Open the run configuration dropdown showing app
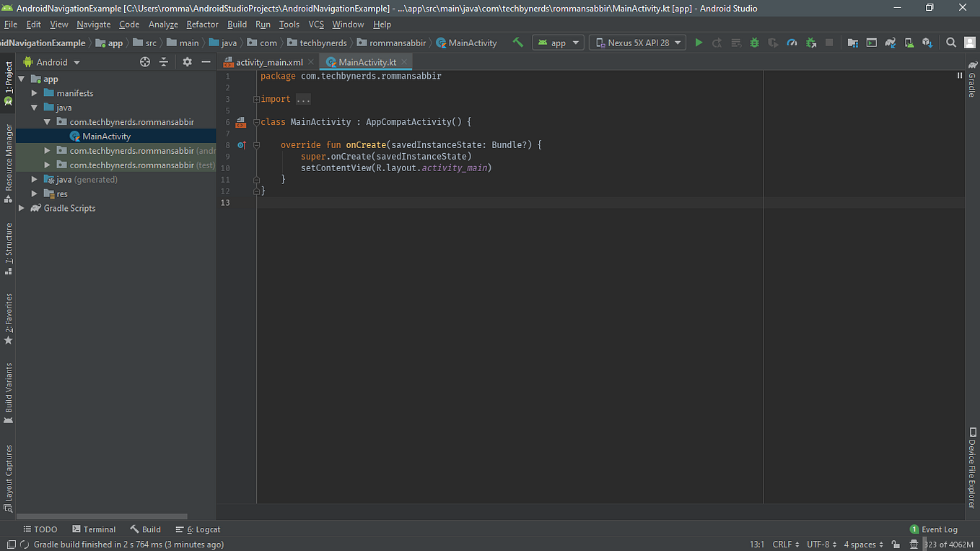 tap(557, 43)
